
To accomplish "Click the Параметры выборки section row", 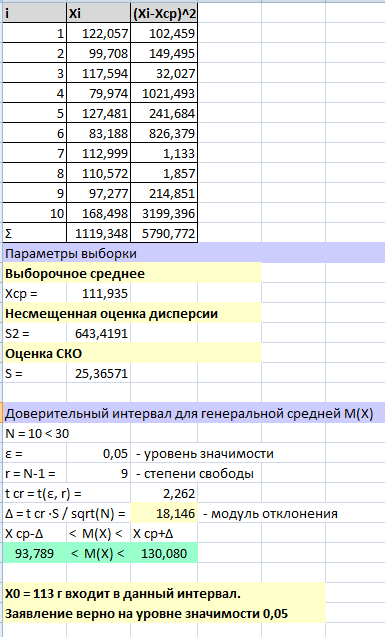I will point(194,253).
